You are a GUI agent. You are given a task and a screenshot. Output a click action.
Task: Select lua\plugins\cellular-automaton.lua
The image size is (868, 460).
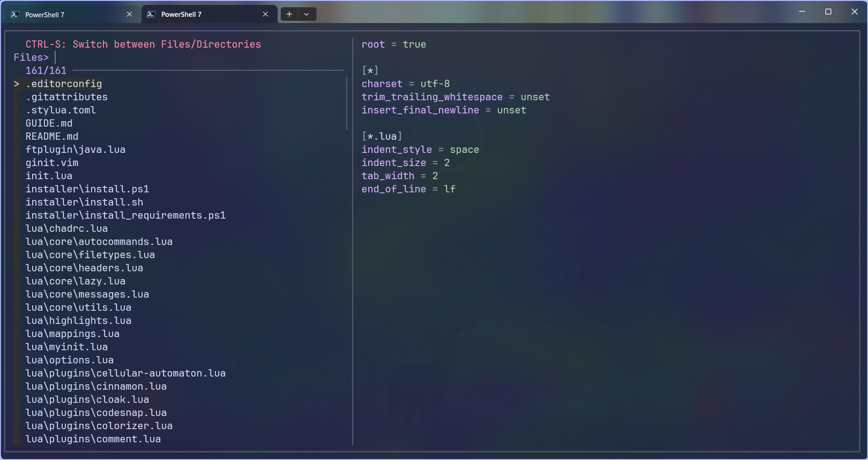click(x=126, y=373)
